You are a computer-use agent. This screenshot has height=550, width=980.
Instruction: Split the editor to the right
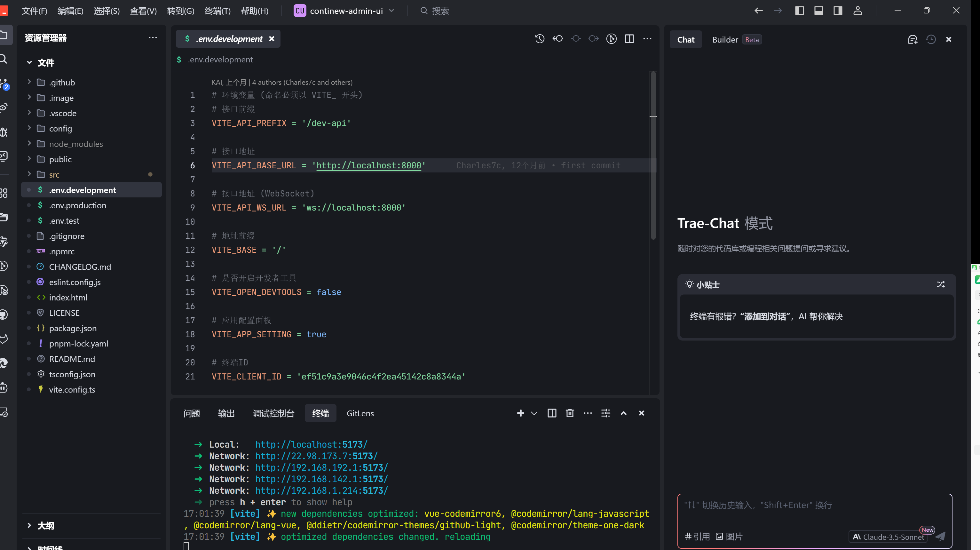pos(629,39)
